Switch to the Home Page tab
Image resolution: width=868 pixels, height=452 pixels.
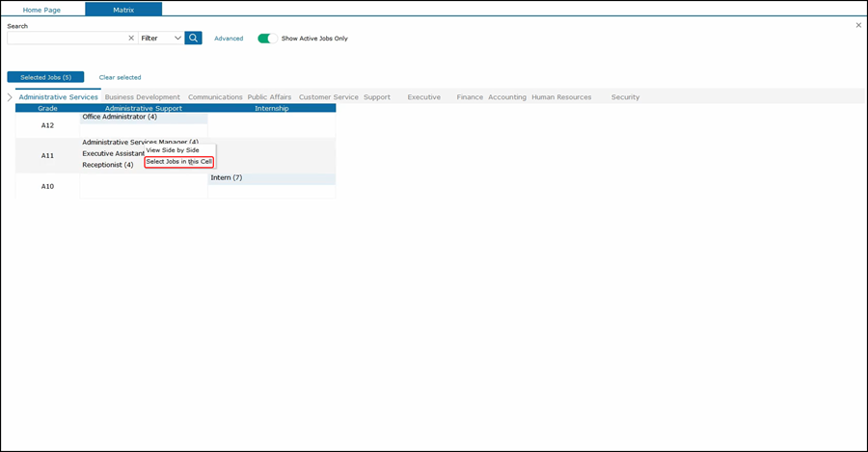(42, 9)
